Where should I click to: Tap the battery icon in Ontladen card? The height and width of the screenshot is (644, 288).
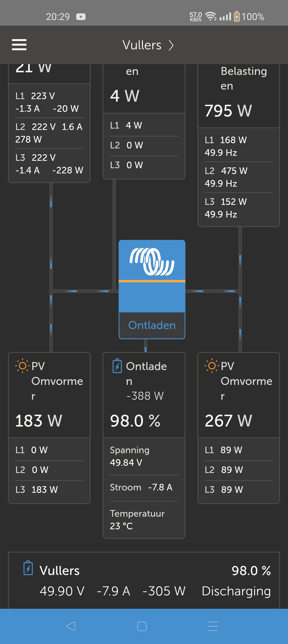[117, 366]
